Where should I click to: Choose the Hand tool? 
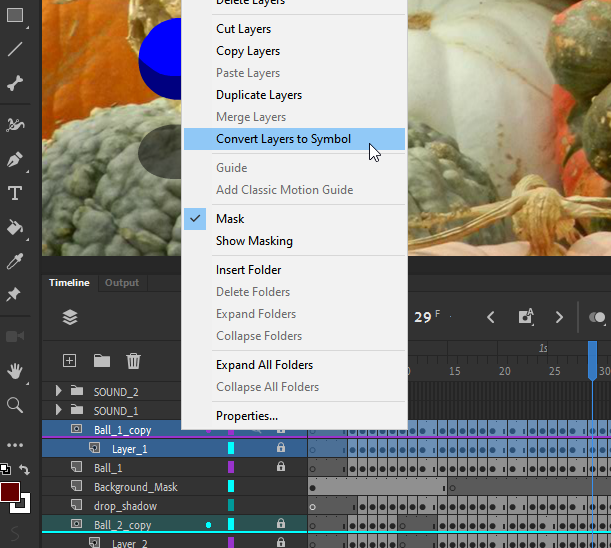point(15,371)
